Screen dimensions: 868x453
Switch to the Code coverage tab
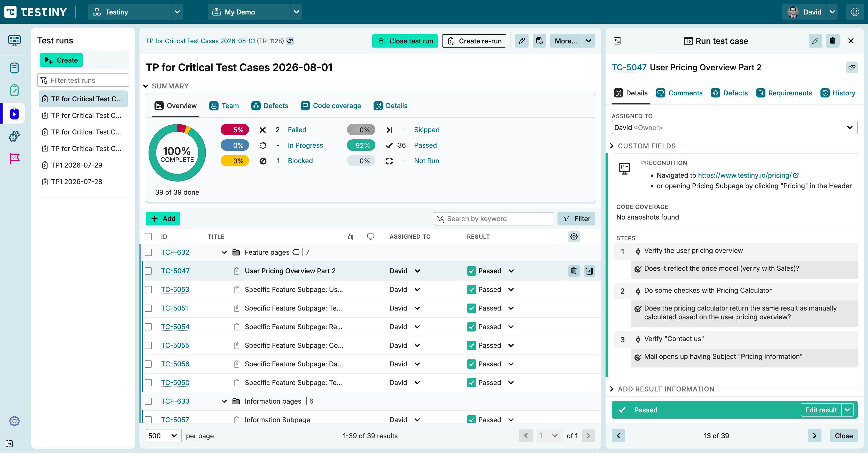pos(331,105)
